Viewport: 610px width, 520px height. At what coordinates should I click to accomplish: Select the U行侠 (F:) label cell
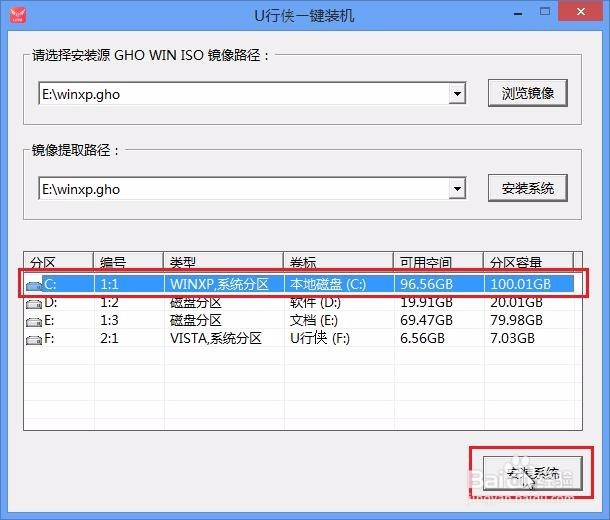320,338
